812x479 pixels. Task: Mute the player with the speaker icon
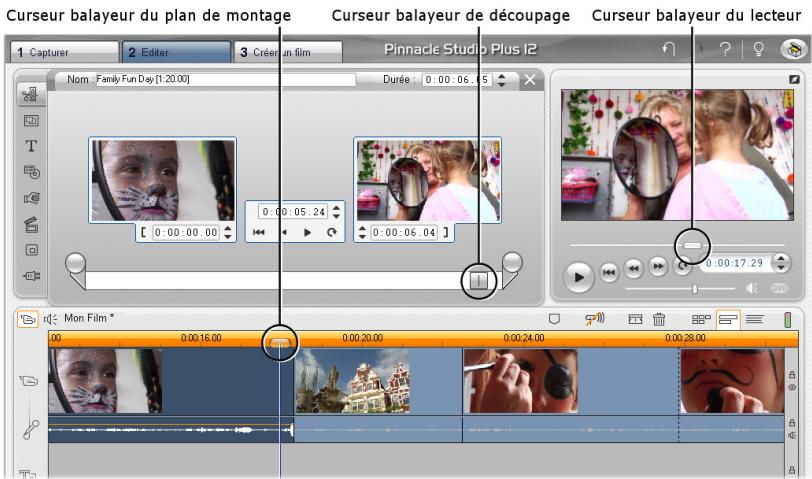752,288
